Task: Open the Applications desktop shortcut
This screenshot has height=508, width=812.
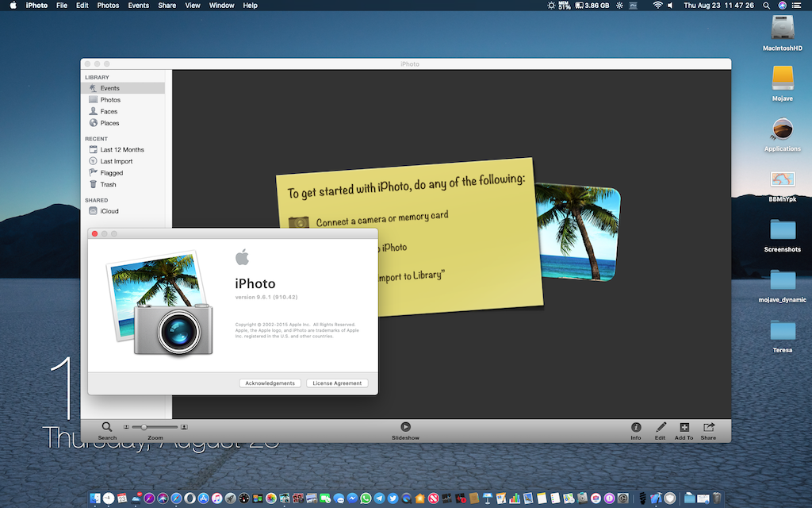Action: coord(783,134)
